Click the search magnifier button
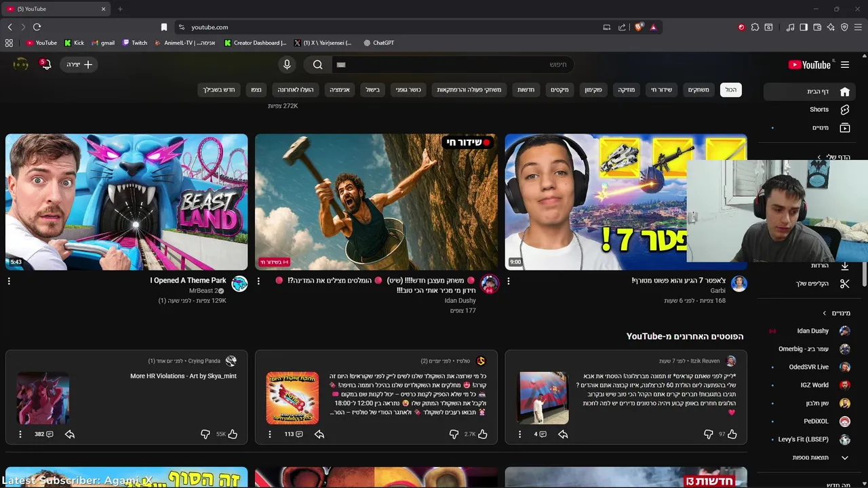Viewport: 868px width, 488px height. (317, 64)
